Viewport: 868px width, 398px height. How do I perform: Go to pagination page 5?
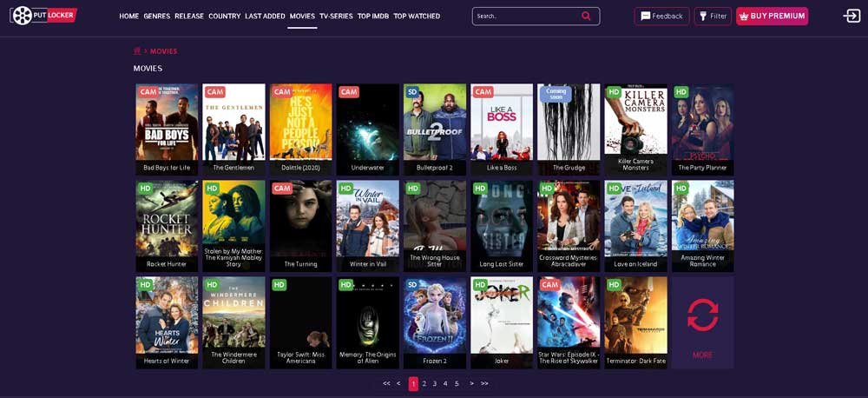pos(457,383)
